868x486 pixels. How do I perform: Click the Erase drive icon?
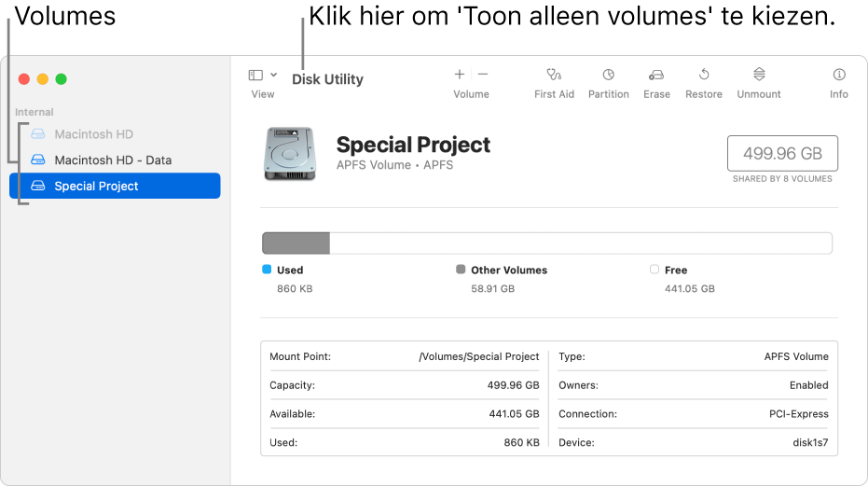click(x=656, y=75)
